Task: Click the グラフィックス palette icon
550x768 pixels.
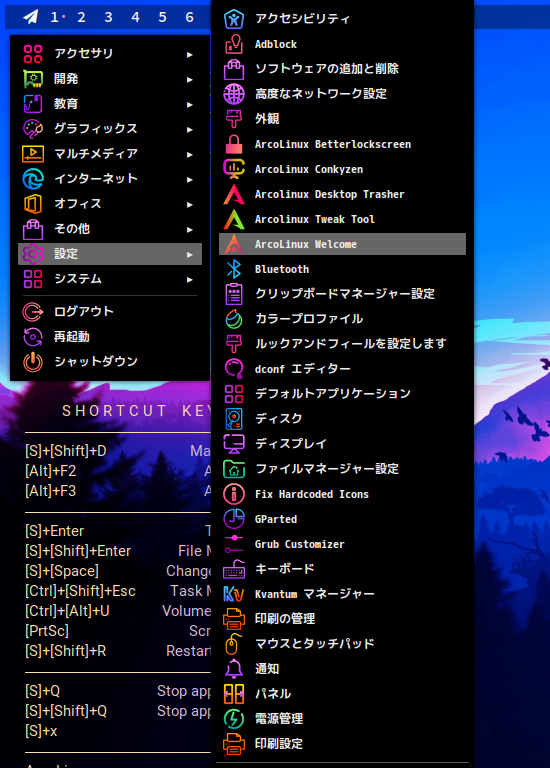Action: point(33,129)
